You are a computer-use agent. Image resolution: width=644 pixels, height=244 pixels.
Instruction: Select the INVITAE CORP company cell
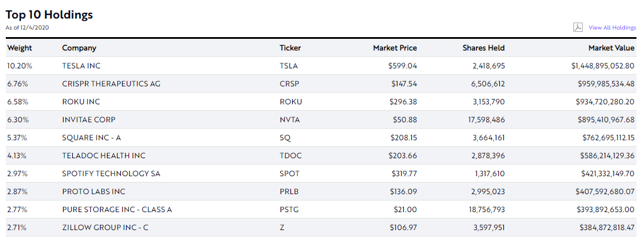[89, 120]
